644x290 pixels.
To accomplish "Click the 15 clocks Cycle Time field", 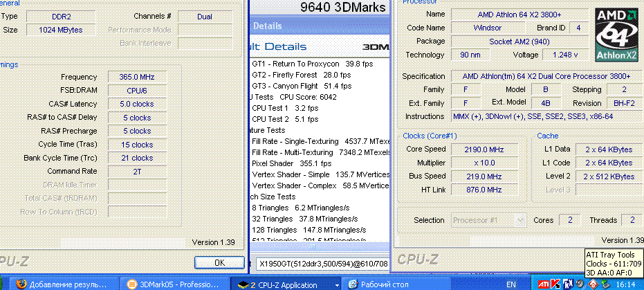I will coord(137,145).
